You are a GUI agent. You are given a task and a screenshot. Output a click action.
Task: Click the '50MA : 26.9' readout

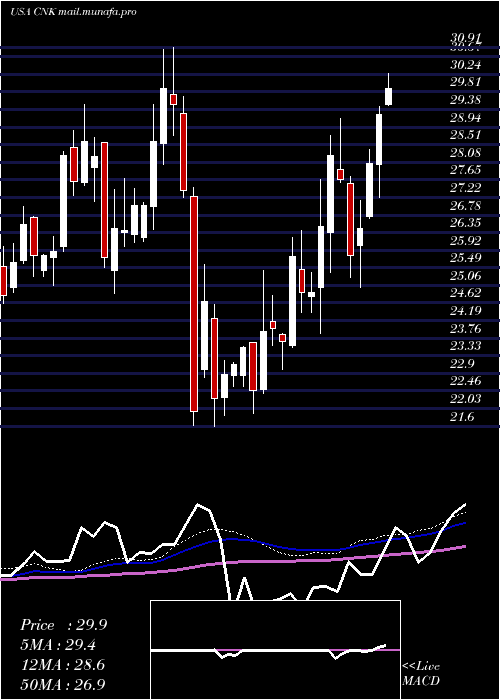pos(63,685)
